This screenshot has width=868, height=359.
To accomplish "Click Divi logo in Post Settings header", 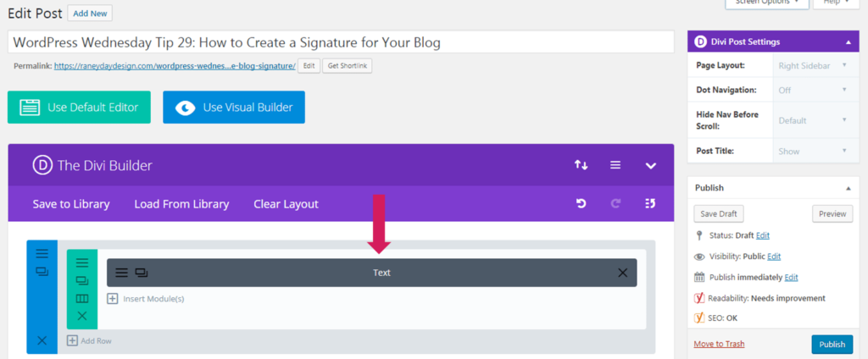I will (701, 42).
